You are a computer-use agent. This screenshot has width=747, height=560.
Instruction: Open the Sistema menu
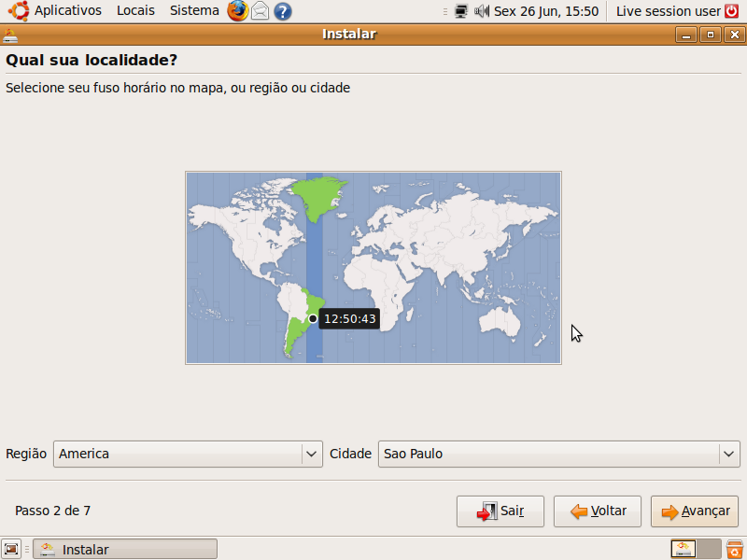pyautogui.click(x=194, y=11)
